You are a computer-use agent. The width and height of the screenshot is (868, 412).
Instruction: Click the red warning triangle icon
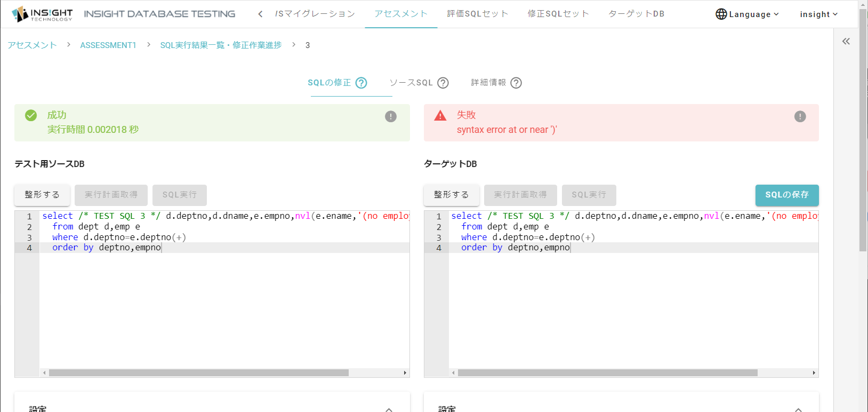point(440,115)
